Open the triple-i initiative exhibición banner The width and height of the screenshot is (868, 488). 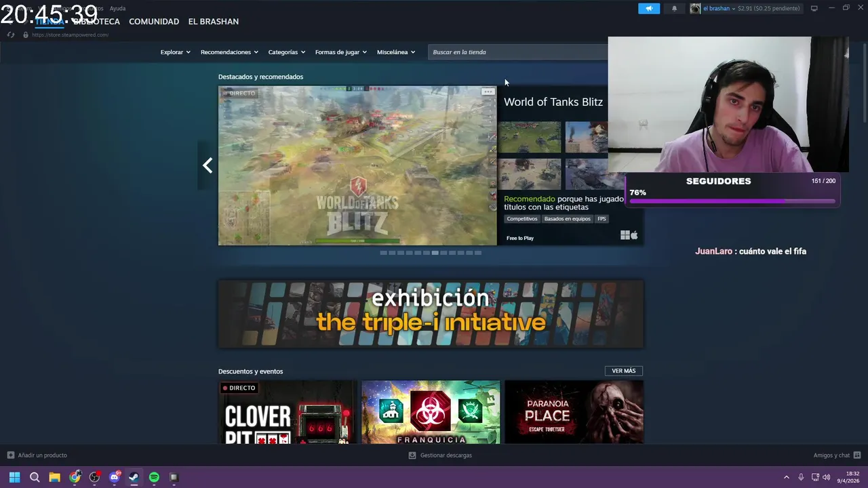point(431,314)
